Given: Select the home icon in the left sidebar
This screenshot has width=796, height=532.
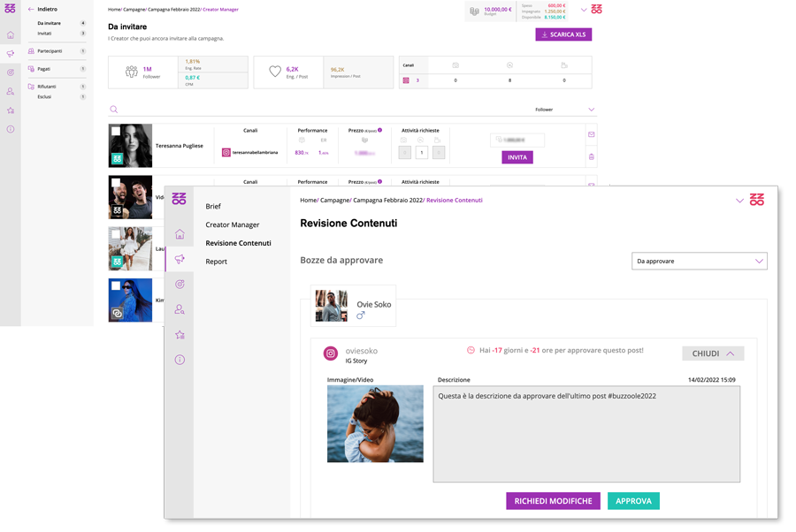Looking at the screenshot, I should [x=11, y=34].
